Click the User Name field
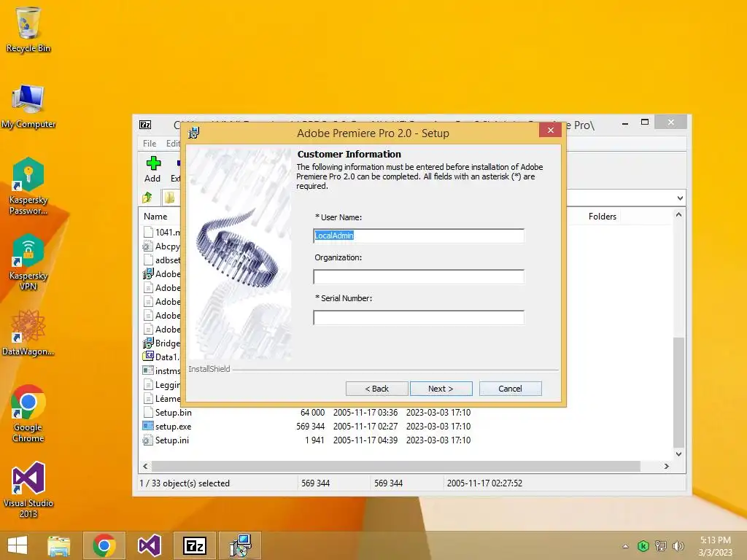Viewport: 747px width, 560px height. point(419,236)
